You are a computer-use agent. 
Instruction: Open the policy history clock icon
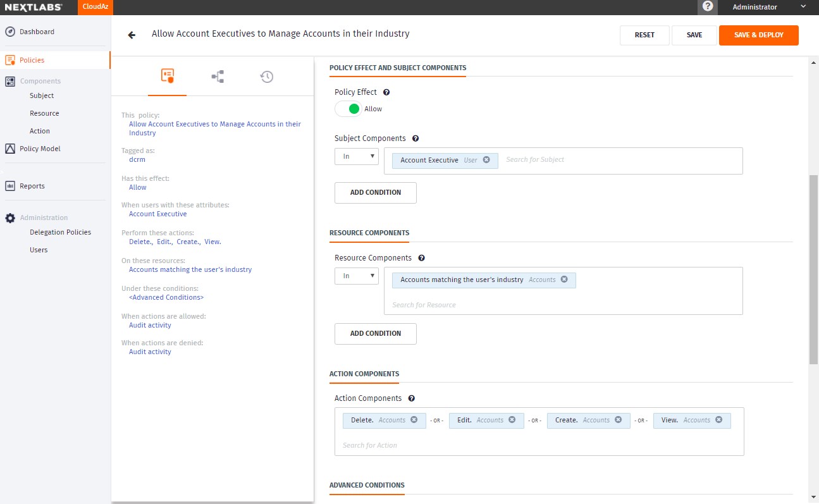(267, 77)
